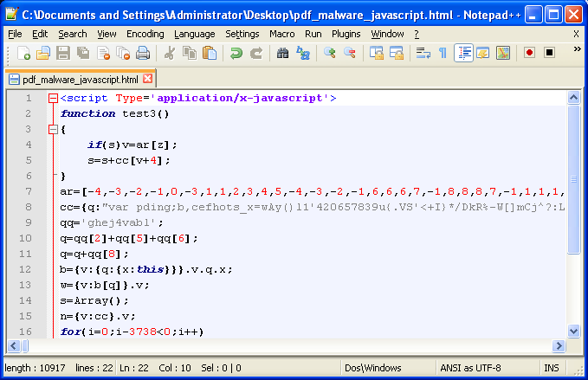This screenshot has height=380, width=588.
Task: Expand hidden toolbar items chevron
Action: (577, 50)
